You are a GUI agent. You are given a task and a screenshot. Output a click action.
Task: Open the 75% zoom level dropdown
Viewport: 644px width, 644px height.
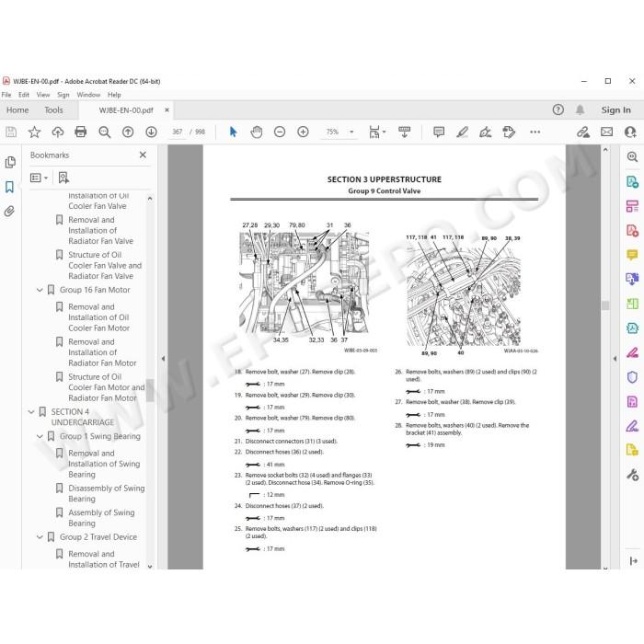351,132
